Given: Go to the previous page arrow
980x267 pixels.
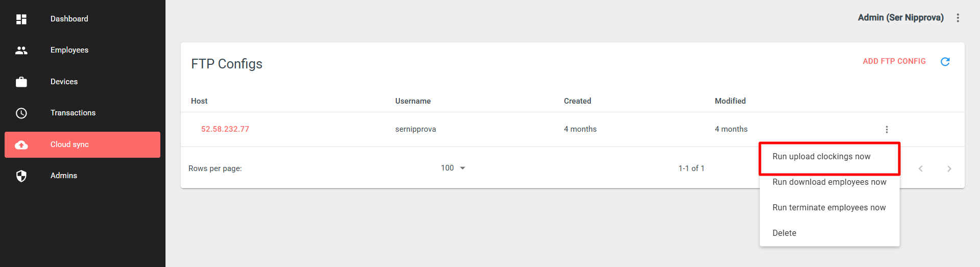Looking at the screenshot, I should pos(921,168).
